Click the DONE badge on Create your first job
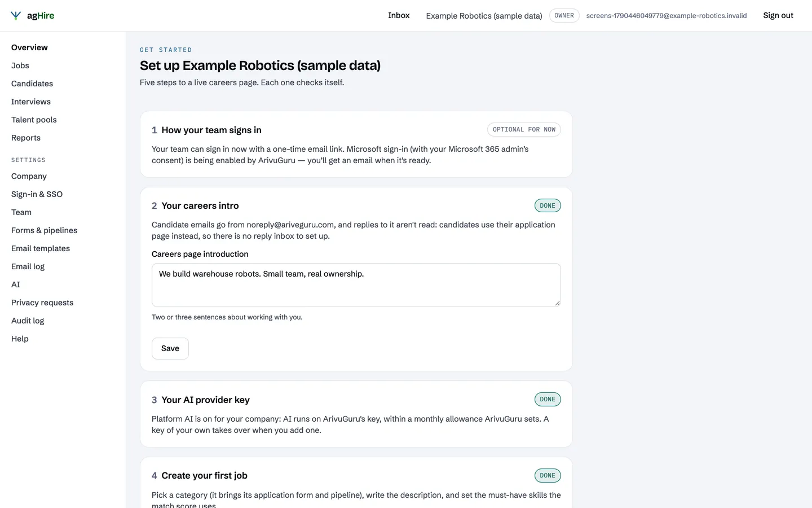This screenshot has width=812, height=508. (x=548, y=475)
